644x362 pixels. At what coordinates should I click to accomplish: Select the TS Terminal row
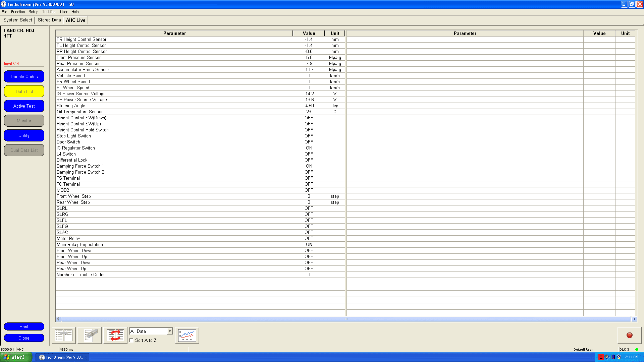point(200,178)
